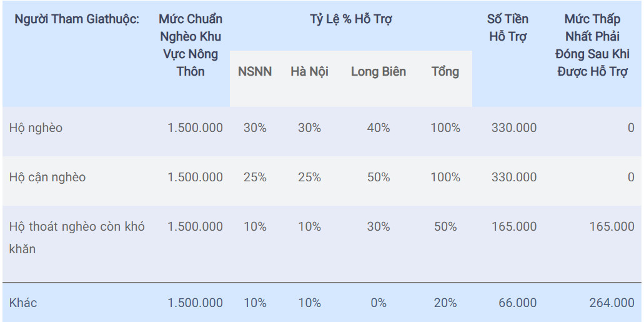Click the 50% Long Biên cell for Hộ cận nghèo

pos(379,177)
